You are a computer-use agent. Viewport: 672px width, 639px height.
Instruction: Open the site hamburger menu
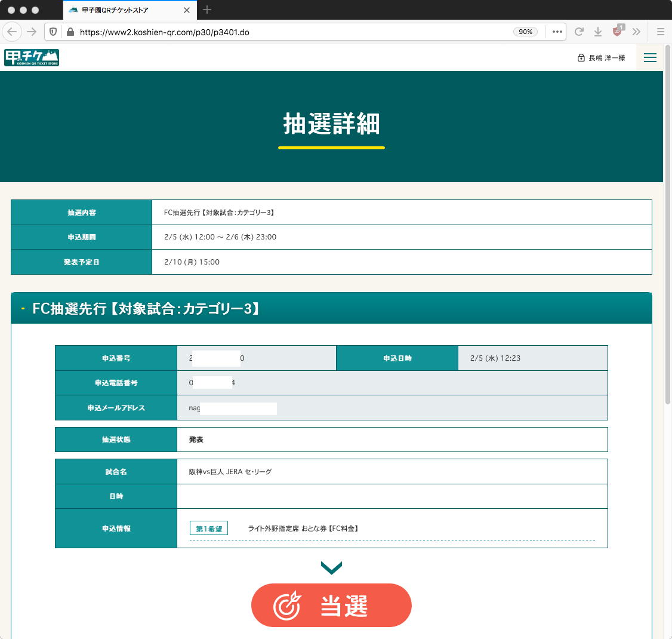point(650,57)
